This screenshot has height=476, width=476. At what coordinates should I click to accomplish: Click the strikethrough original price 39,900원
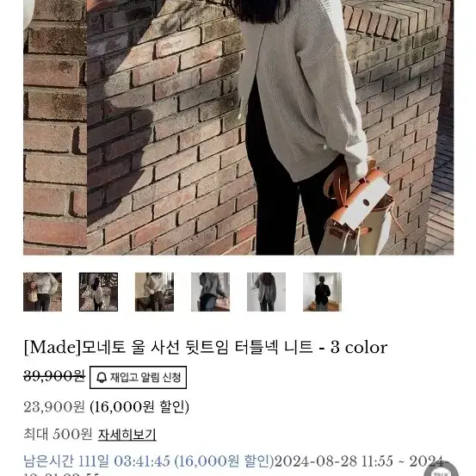(x=54, y=376)
